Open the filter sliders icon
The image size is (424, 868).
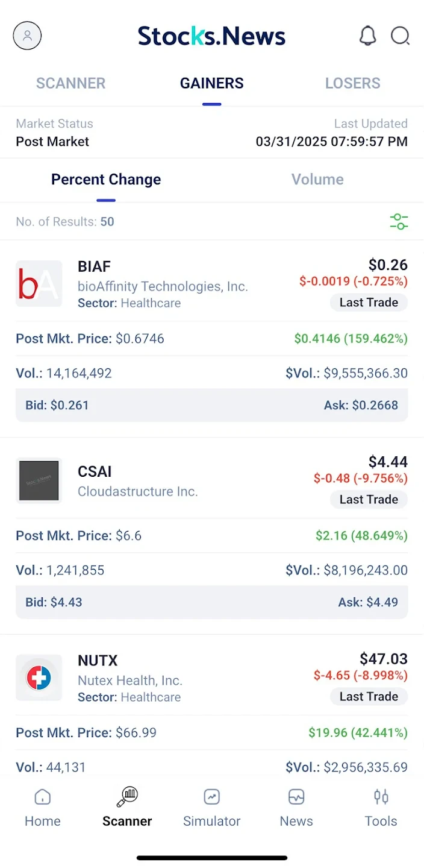click(x=399, y=221)
